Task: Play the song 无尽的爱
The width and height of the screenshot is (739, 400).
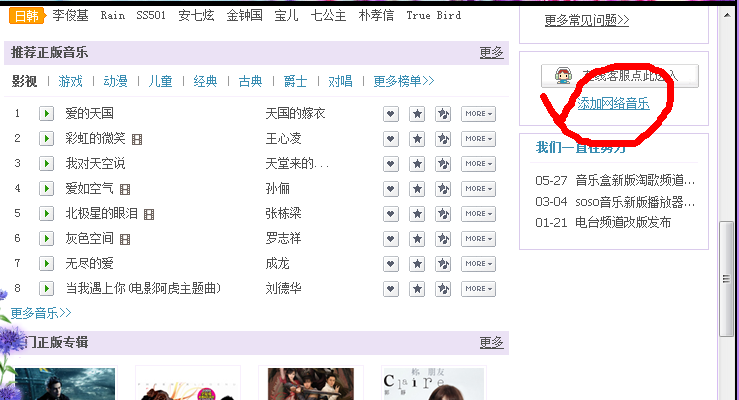Action: 46,263
